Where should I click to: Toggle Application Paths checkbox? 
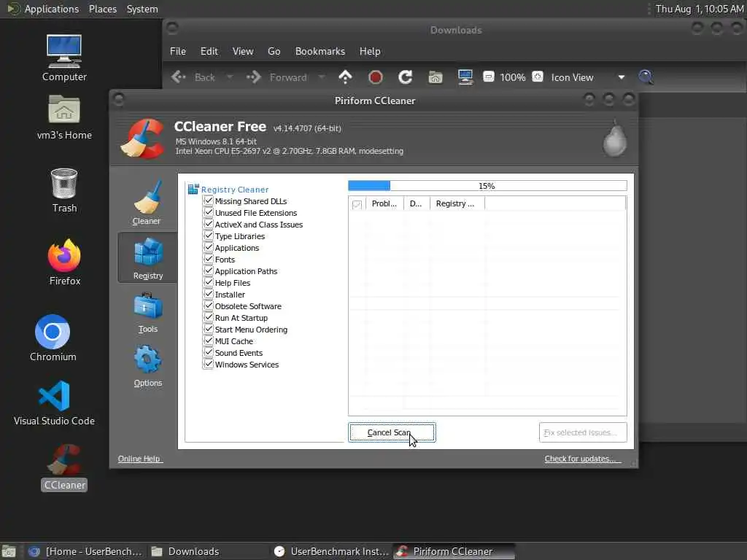208,271
